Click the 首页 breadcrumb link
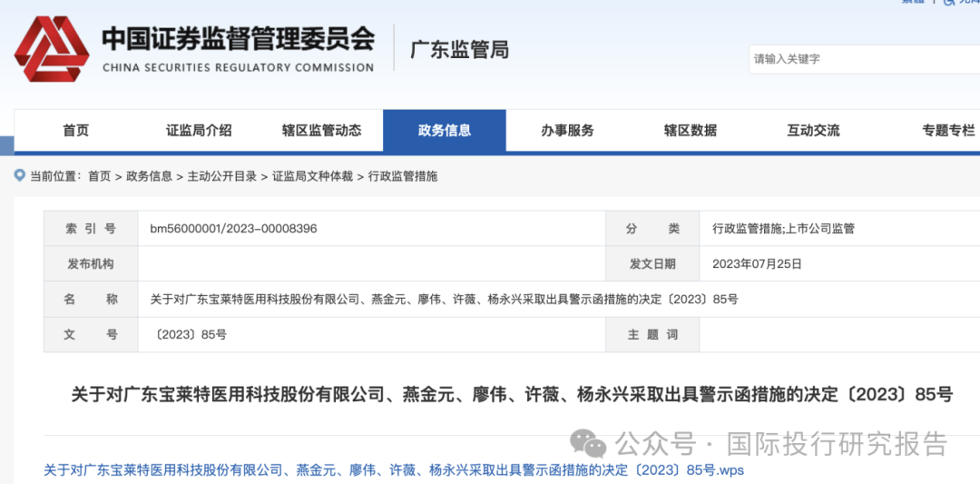980x484 pixels. tap(100, 176)
